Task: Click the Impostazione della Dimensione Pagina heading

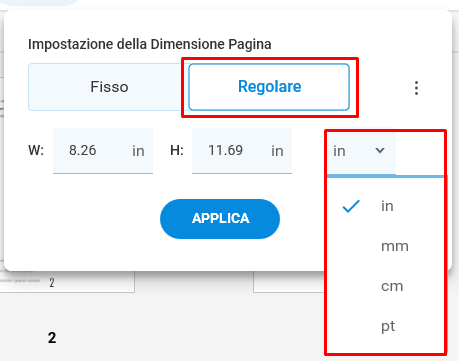Action: click(150, 44)
